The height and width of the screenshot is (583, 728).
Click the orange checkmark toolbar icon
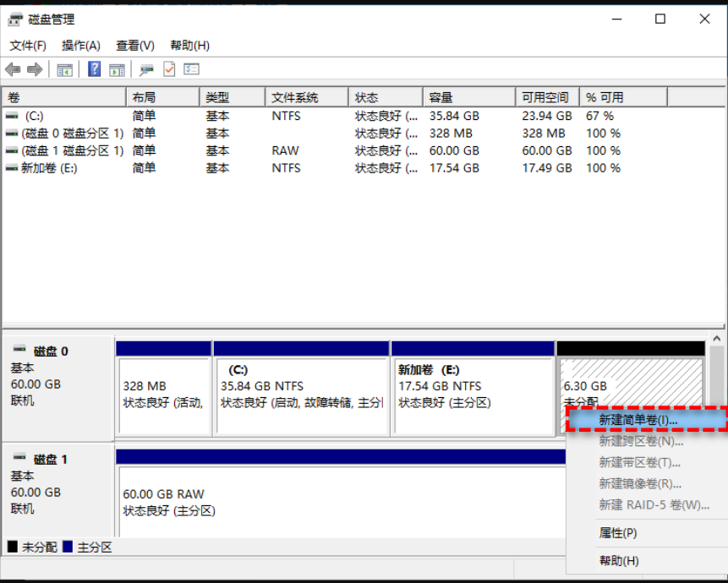tap(167, 69)
